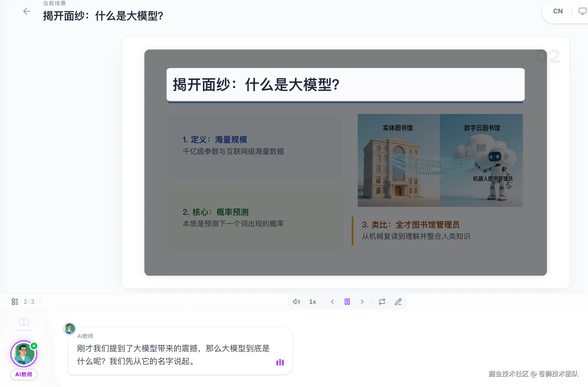The image size is (588, 387).
Task: Click the screen display mode icon
Action: click(x=582, y=11)
